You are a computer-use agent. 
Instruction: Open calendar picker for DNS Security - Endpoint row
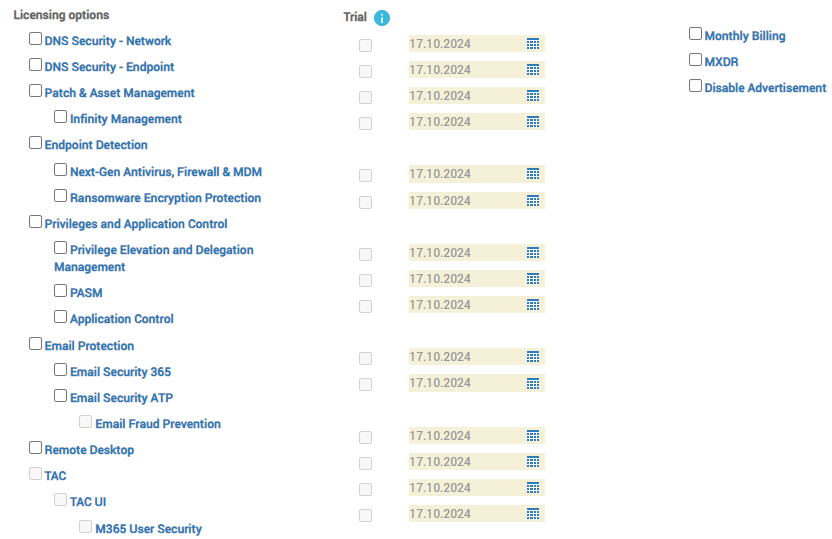click(x=533, y=70)
